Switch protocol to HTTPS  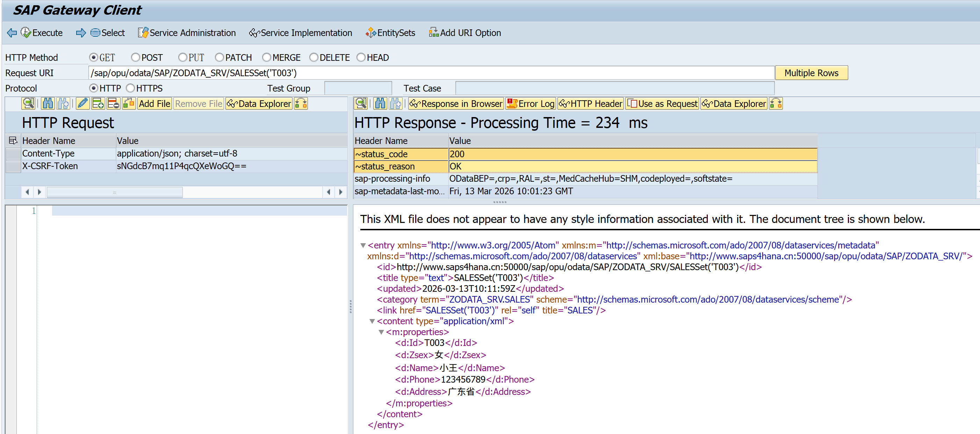pos(130,88)
